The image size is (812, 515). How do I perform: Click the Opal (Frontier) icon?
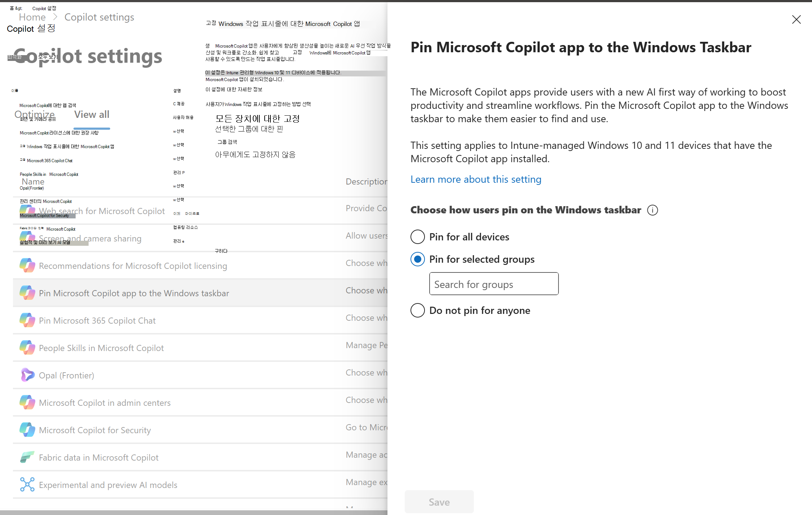tap(27, 375)
